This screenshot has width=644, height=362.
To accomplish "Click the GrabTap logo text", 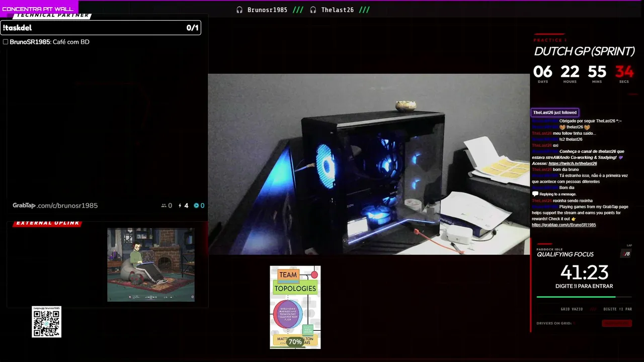I will (x=24, y=206).
